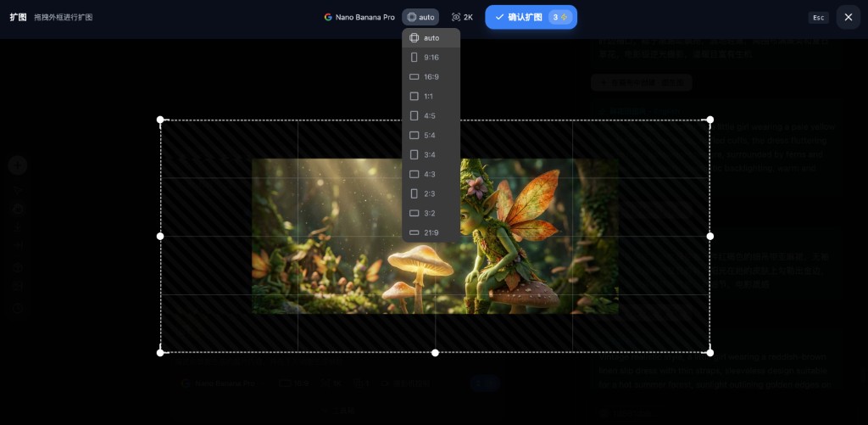This screenshot has height=425, width=868.
Task: Open the 2K resolution selector
Action: click(463, 17)
